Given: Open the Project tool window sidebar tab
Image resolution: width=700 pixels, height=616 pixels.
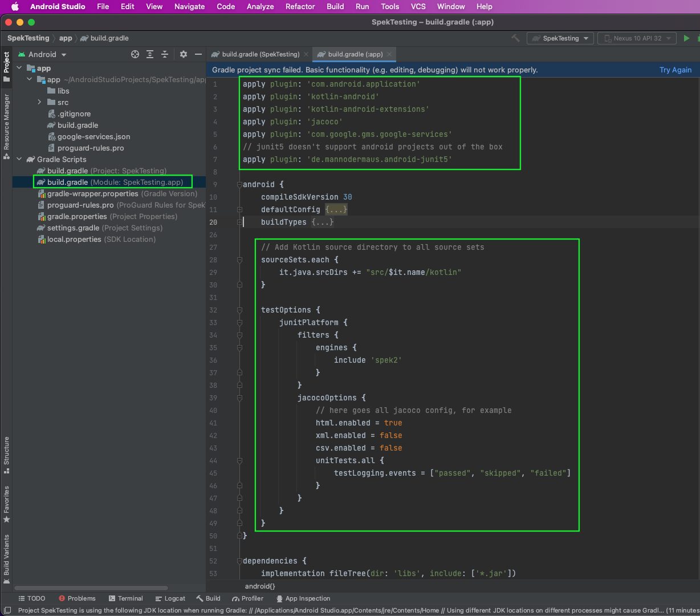Looking at the screenshot, I should [x=6, y=67].
